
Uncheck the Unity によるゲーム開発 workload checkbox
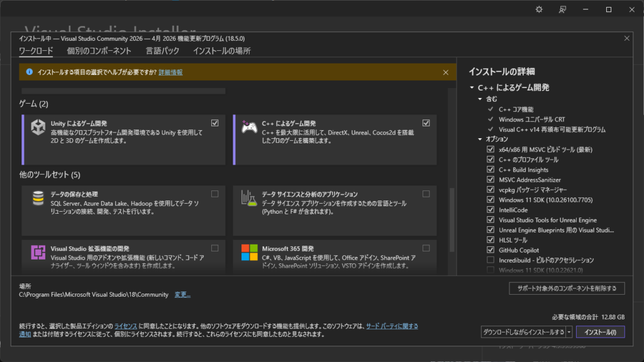tap(215, 123)
